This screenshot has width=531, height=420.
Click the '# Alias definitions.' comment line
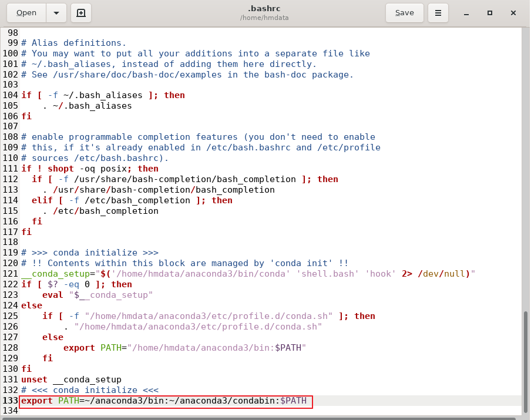(73, 43)
